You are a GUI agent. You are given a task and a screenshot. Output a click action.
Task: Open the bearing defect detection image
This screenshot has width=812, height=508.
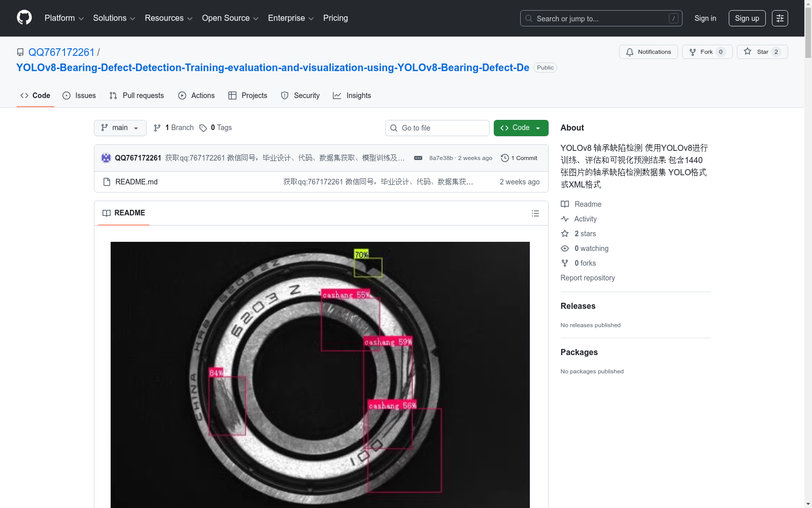(x=320, y=375)
